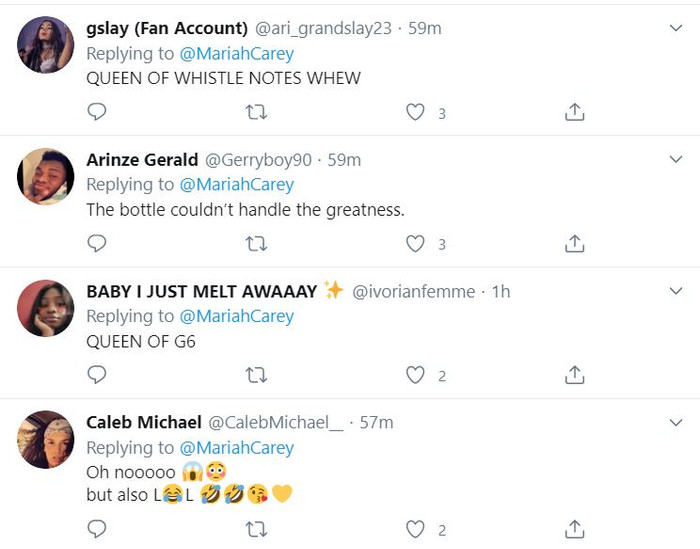
Task: Retweet 'The bottle couldn't handle the greatness'
Action: 256,243
